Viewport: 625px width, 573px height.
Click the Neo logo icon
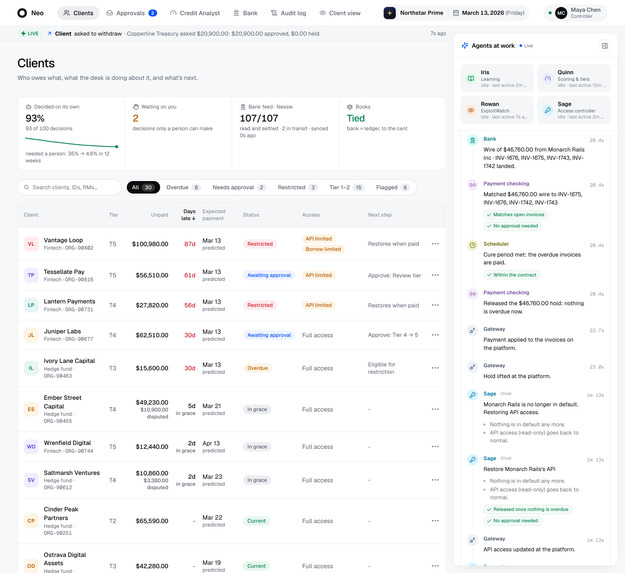coord(22,13)
